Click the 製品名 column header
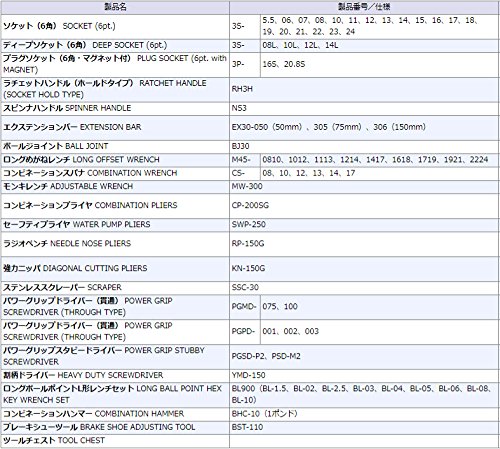 115,7
